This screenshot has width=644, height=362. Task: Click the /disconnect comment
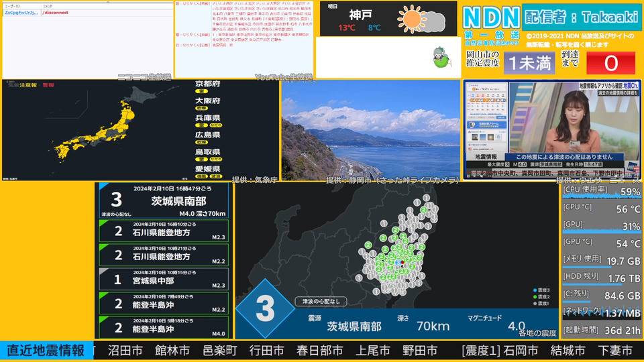point(56,13)
